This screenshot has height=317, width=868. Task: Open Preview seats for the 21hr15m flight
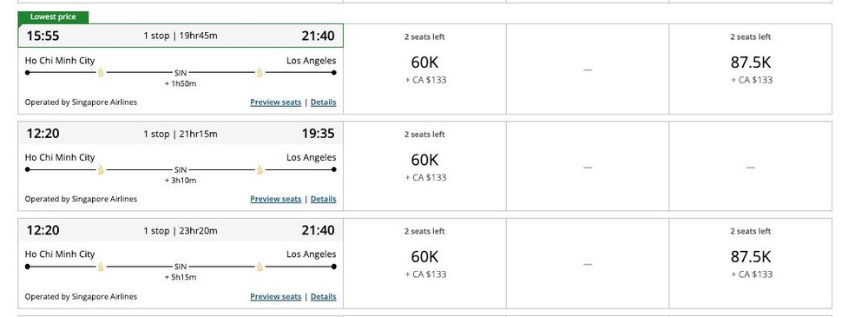(276, 199)
